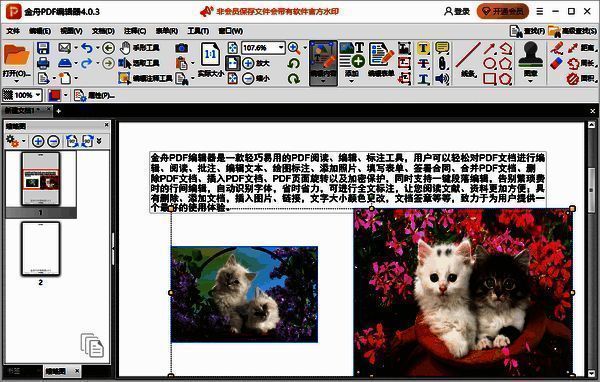Viewport: 600px width, 382px height.
Task: Go to previous view with left arrow
Action: [x=109, y=48]
